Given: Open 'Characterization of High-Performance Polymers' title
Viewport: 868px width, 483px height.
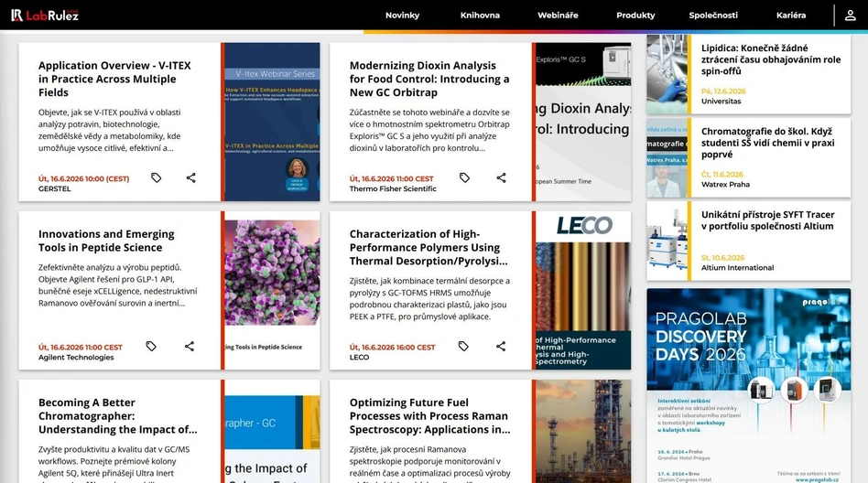Looking at the screenshot, I should click(x=429, y=247).
